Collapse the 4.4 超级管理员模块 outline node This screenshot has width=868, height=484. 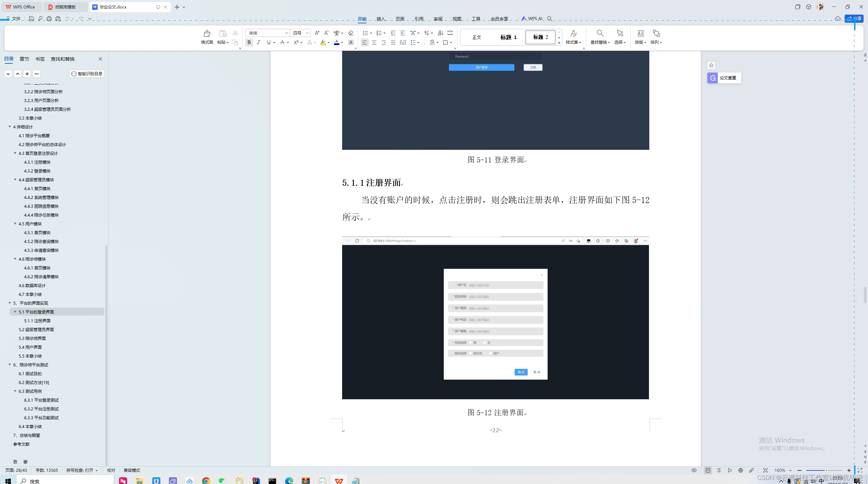click(x=15, y=180)
